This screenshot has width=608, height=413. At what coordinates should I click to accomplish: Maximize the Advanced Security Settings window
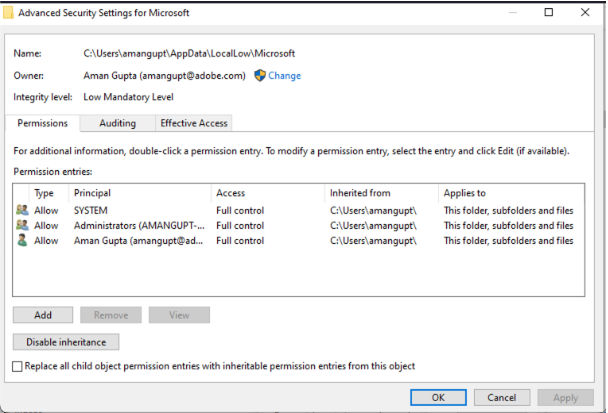pyautogui.click(x=548, y=13)
